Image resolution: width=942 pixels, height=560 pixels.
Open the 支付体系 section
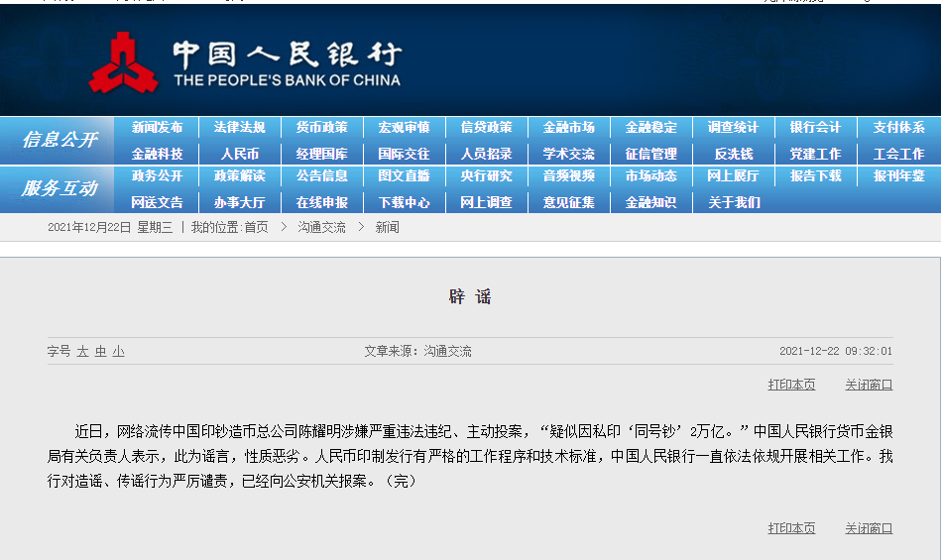(x=898, y=128)
